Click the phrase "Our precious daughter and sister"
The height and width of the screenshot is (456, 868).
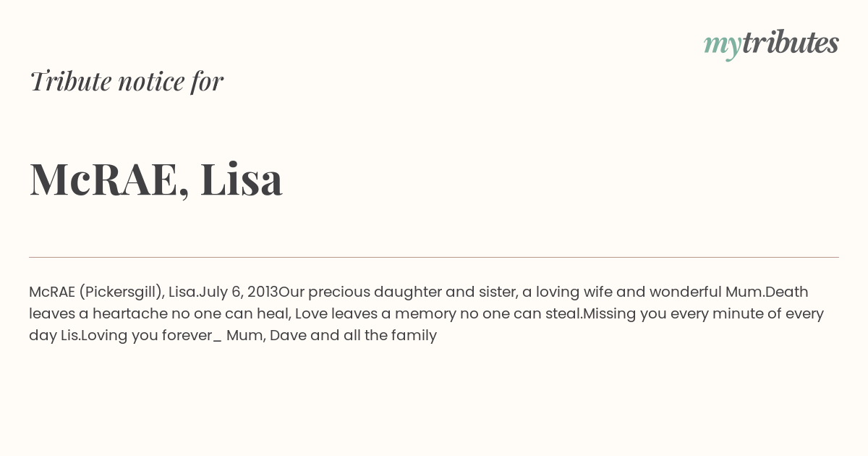(396, 292)
